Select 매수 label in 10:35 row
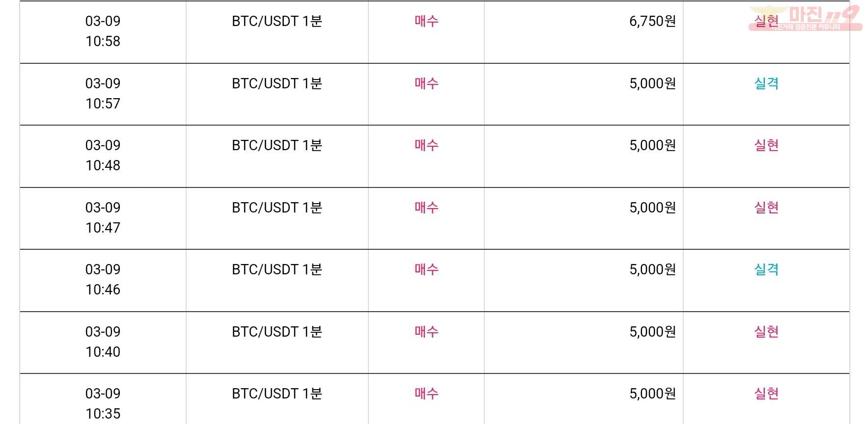This screenshot has width=868, height=424. [x=426, y=394]
